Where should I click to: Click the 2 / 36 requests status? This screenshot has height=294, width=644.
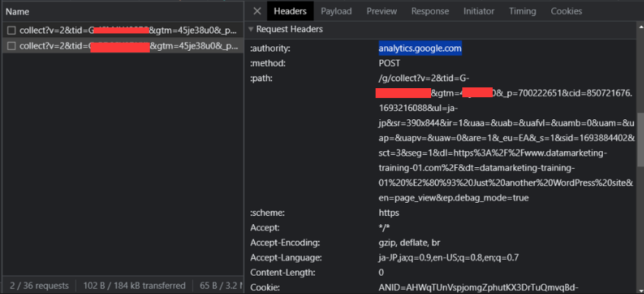(39, 286)
